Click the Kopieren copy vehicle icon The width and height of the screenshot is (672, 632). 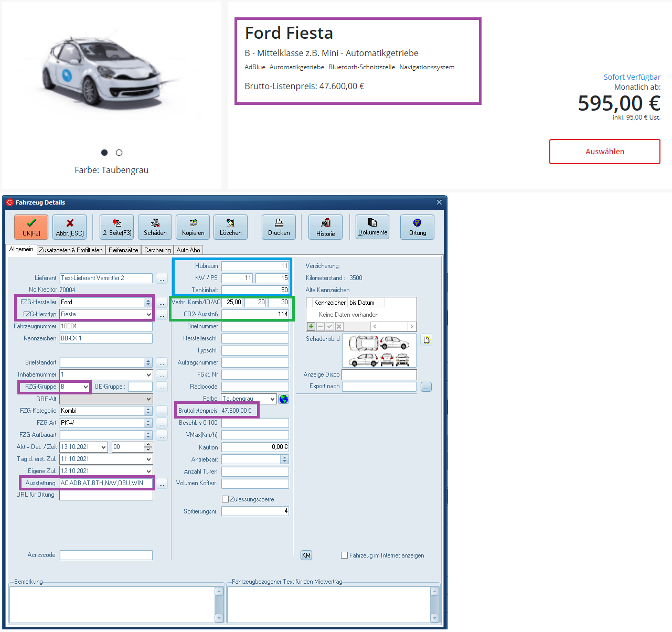click(193, 227)
